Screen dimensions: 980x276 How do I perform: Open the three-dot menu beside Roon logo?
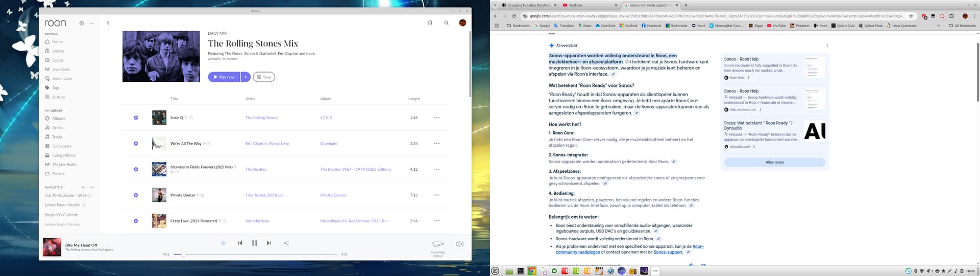(x=92, y=23)
